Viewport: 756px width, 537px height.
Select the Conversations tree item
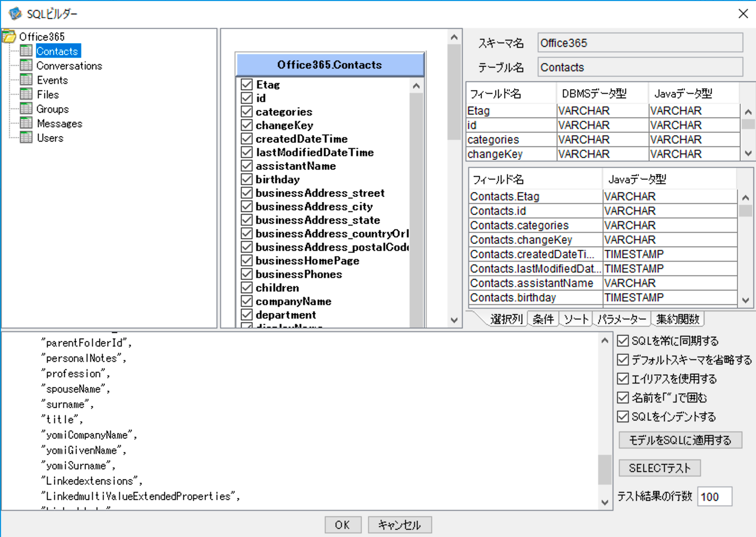coord(69,65)
